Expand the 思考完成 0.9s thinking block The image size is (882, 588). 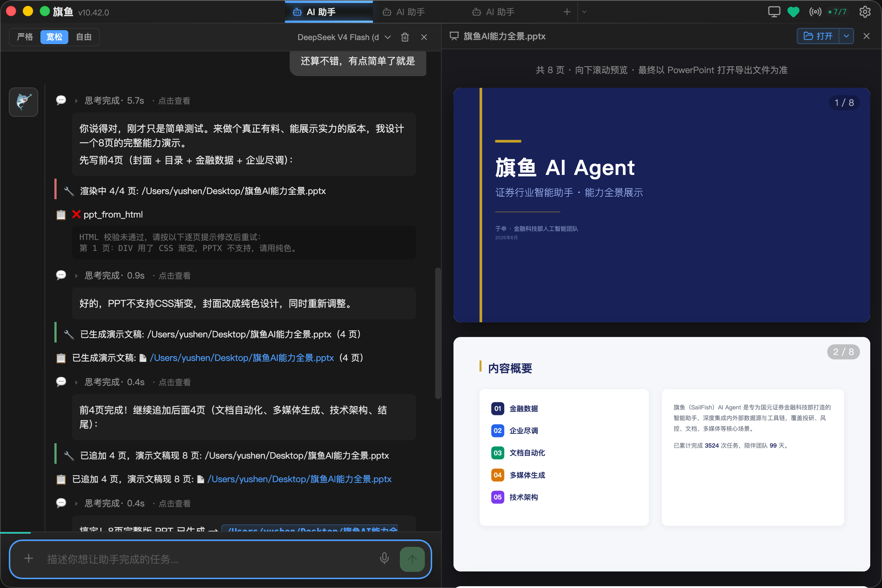(x=114, y=276)
